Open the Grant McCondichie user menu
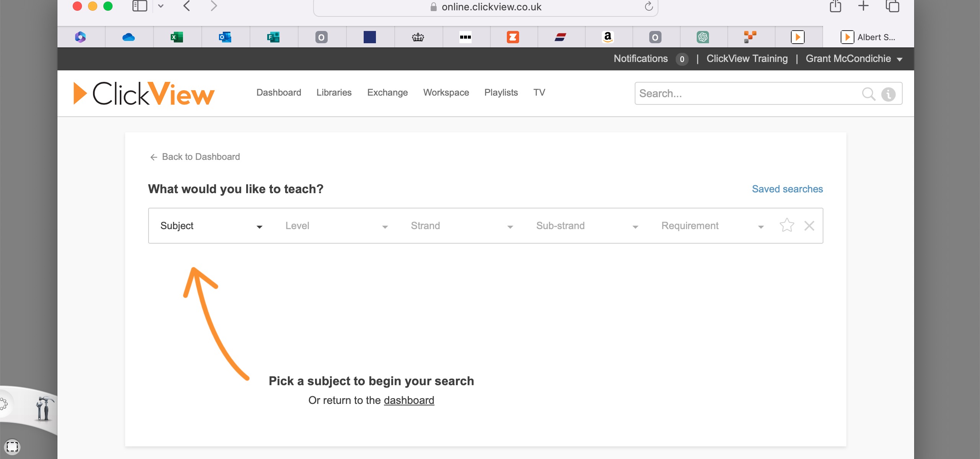Viewport: 980px width, 459px height. (854, 59)
